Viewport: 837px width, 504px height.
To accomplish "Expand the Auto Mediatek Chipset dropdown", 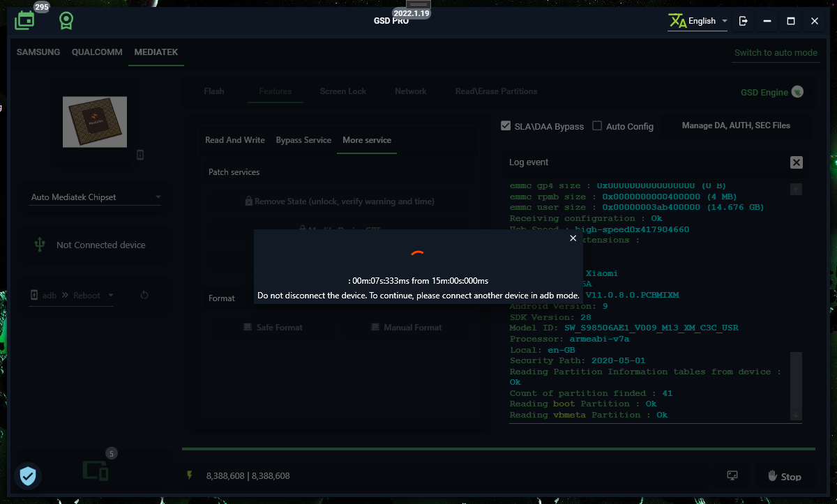I will [x=96, y=197].
